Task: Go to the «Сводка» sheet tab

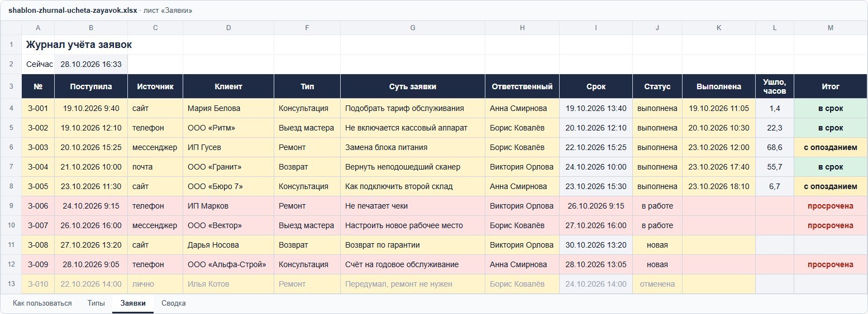Action: pyautogui.click(x=174, y=303)
